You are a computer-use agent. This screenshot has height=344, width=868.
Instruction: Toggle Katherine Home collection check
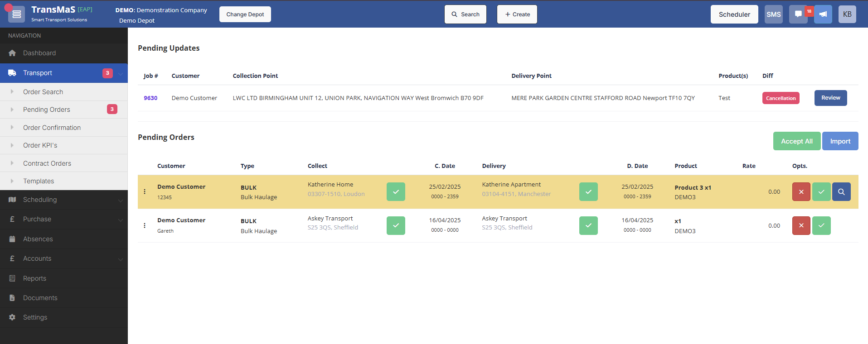click(396, 192)
